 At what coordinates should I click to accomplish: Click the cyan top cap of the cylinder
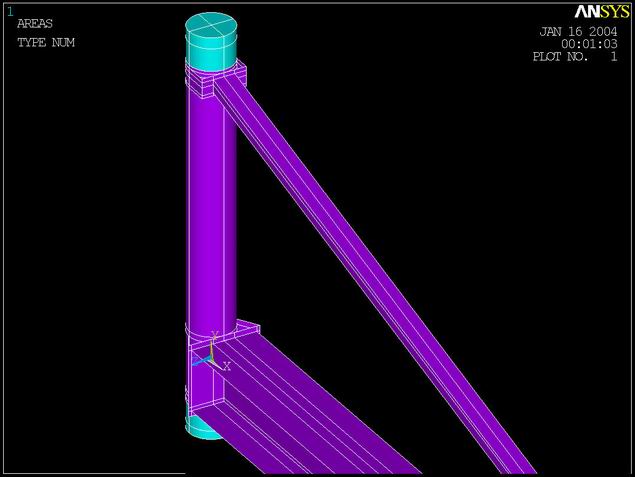tap(211, 42)
